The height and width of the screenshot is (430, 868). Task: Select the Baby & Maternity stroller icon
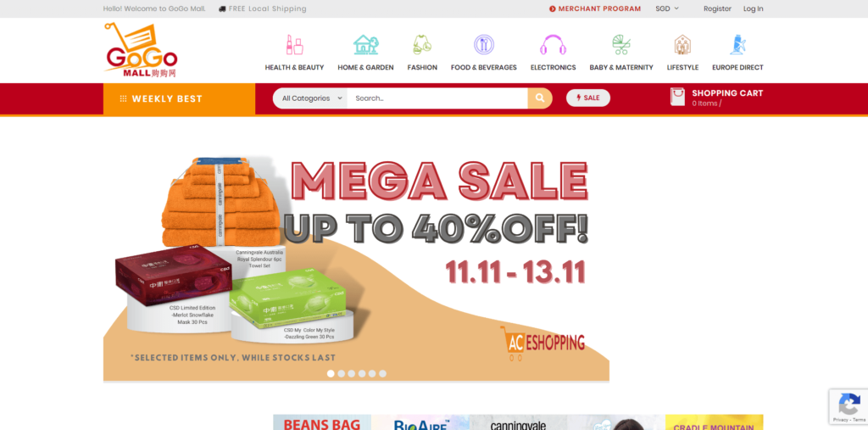[621, 44]
